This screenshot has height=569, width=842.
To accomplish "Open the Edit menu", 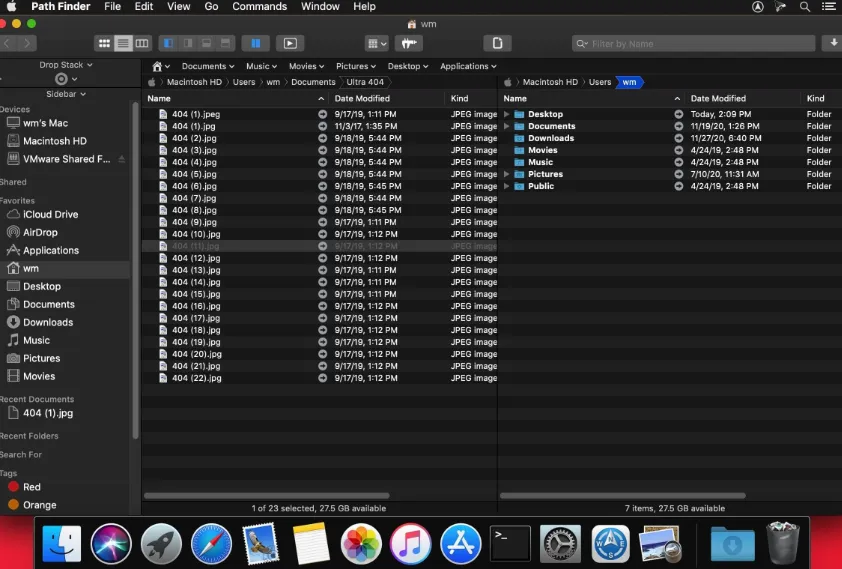I will (x=143, y=6).
